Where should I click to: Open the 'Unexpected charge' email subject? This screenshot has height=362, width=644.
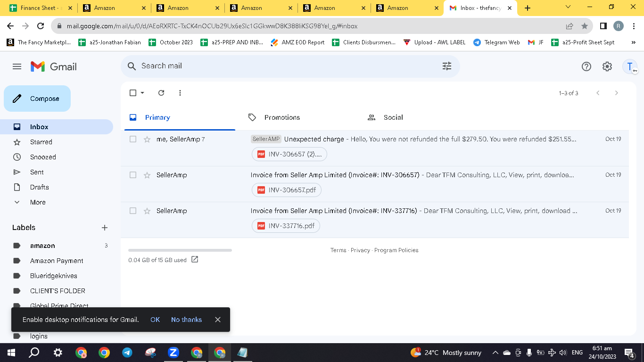pos(314,139)
